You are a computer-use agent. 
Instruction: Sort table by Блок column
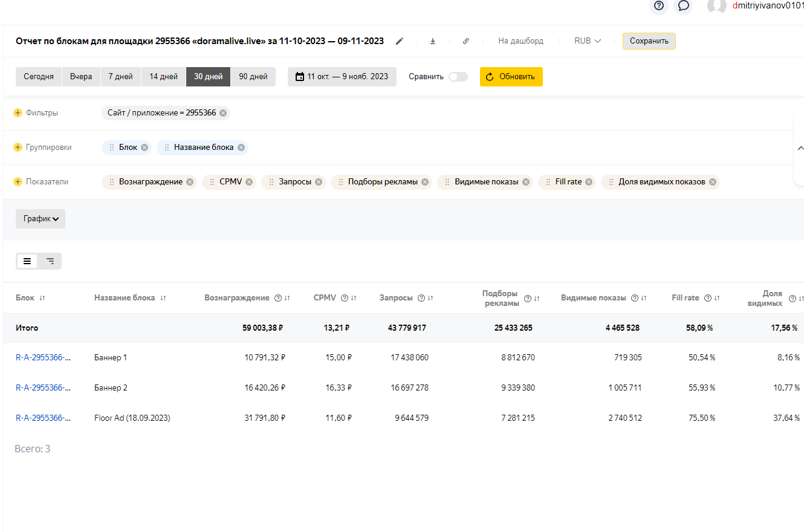tap(42, 298)
